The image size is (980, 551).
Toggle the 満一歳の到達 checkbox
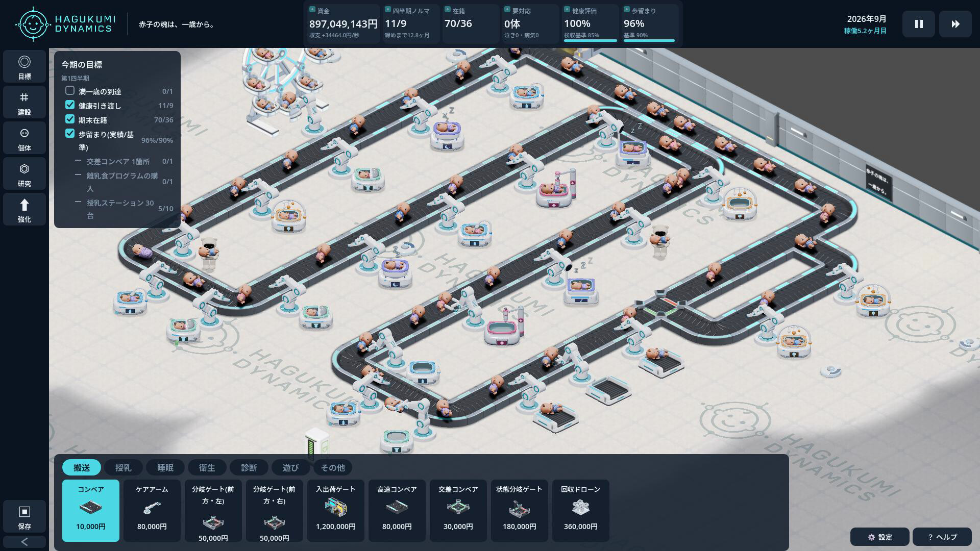point(70,91)
